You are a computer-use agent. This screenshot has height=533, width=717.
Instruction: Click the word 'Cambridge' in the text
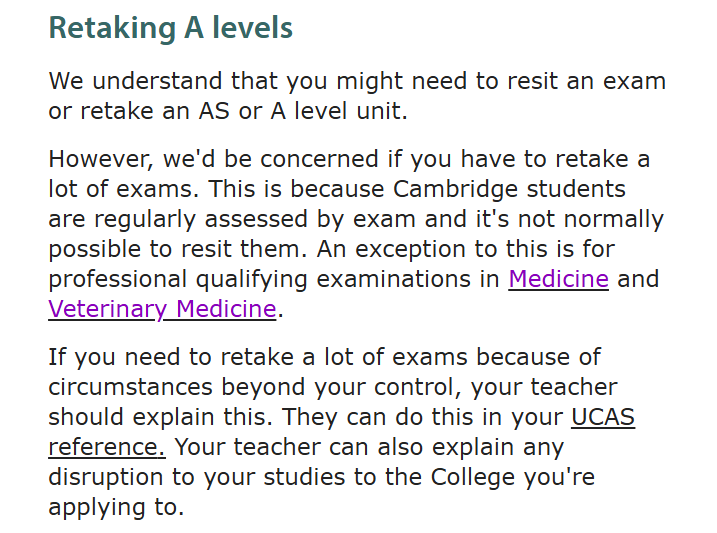[455, 189]
